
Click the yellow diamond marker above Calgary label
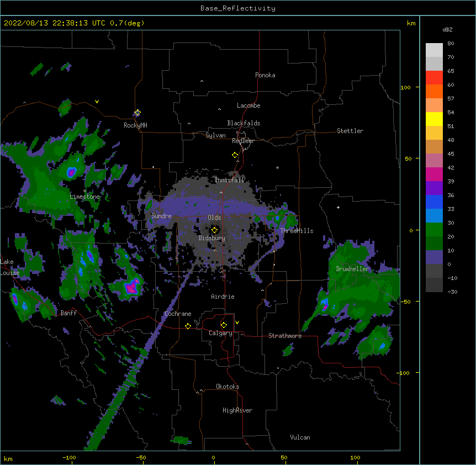[224, 325]
